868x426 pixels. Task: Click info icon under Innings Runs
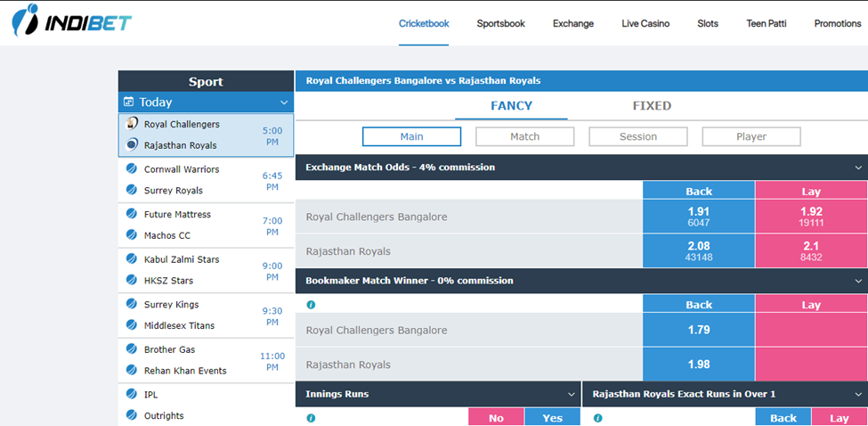[311, 418]
